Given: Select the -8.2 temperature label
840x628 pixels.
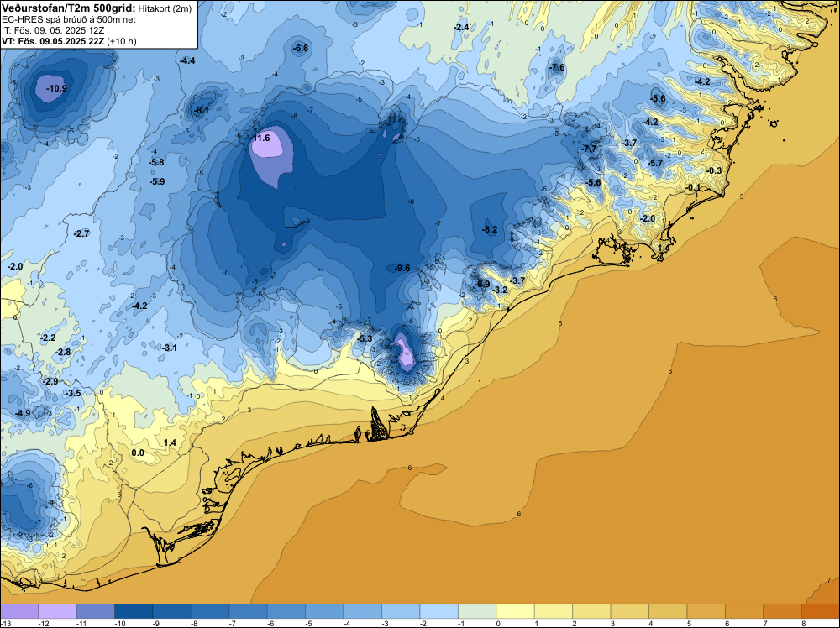Looking at the screenshot, I should [490, 230].
